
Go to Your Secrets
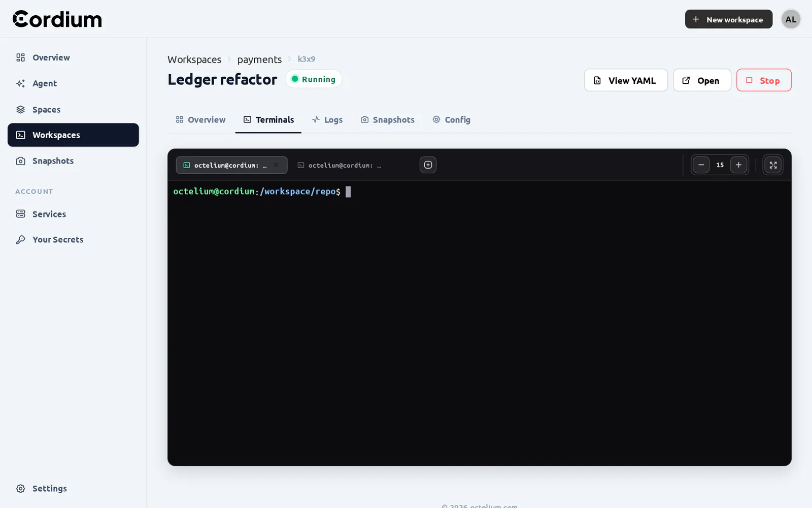click(73, 239)
